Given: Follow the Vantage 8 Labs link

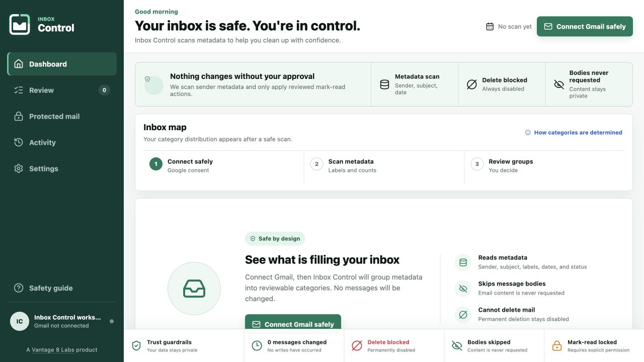Looking at the screenshot, I should pyautogui.click(x=53, y=349).
